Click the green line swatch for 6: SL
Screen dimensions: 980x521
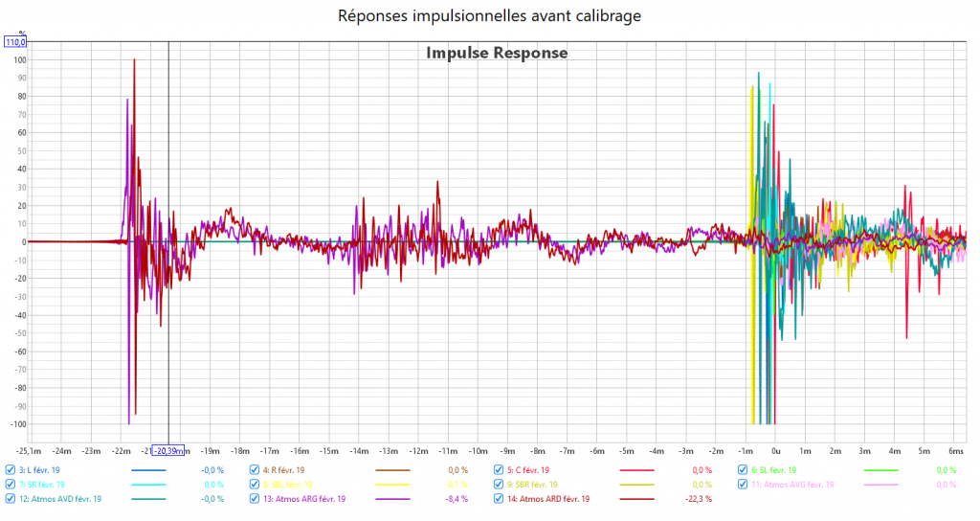tap(881, 470)
